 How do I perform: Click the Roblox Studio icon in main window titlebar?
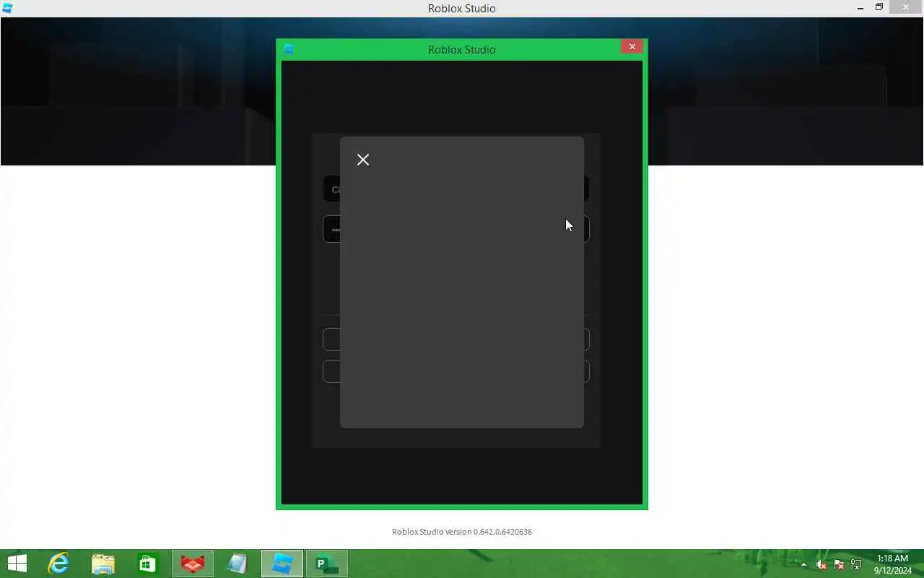[7, 9]
